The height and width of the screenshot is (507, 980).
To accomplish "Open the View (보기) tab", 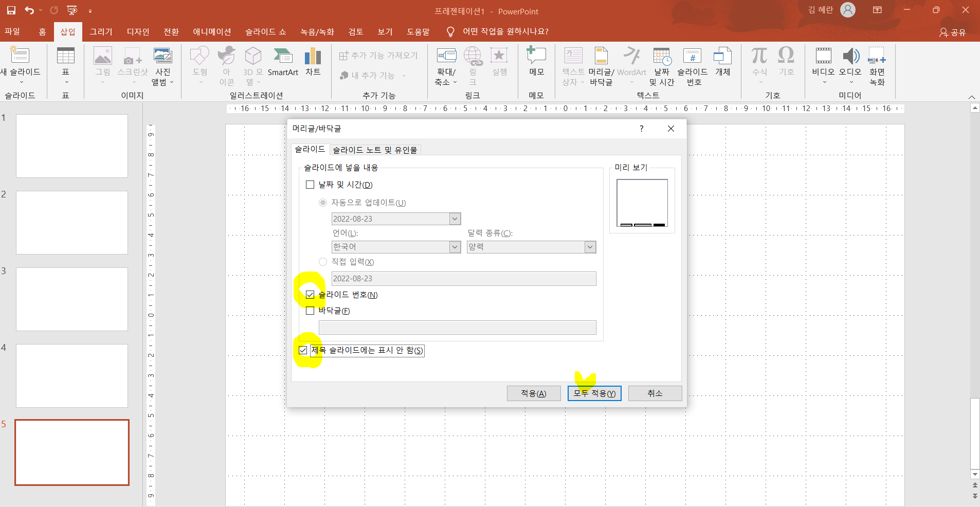I will [x=385, y=31].
